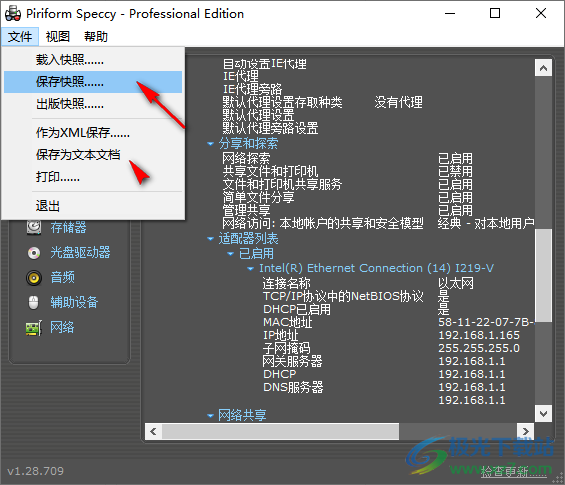Choose 打印 from the file menu
Viewport: 565px width, 485px height.
[93, 177]
